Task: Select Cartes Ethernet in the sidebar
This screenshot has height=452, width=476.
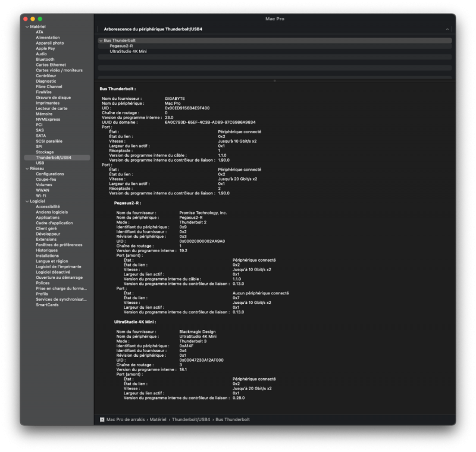Action: (51, 65)
